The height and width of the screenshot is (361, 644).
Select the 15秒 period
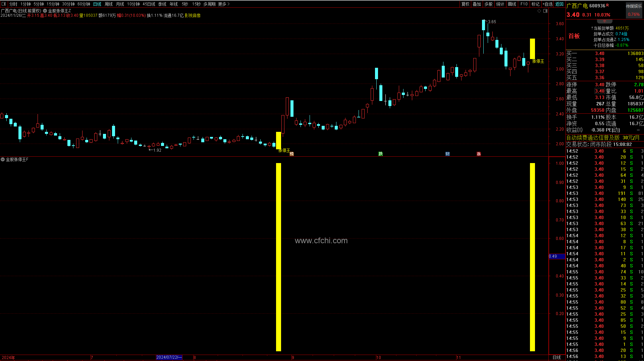[196, 4]
